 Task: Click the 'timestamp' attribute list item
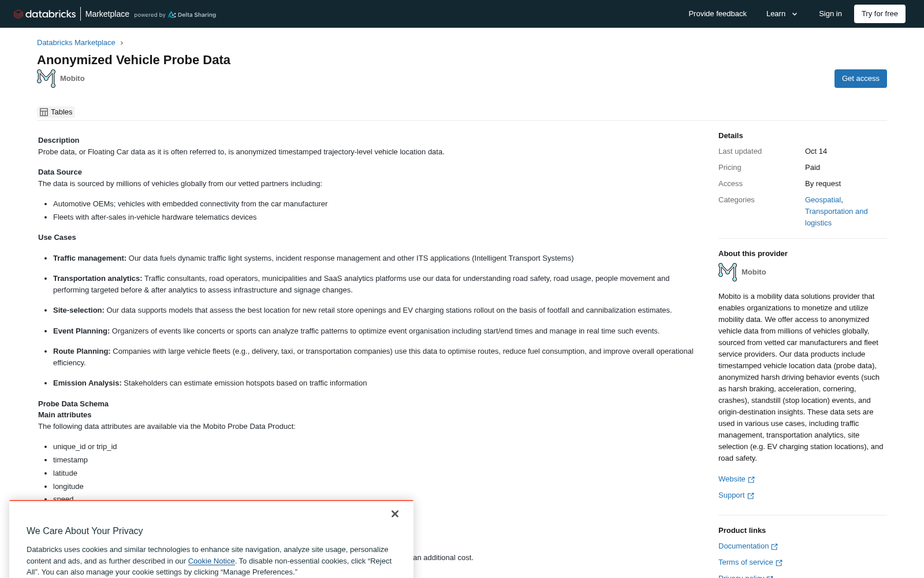click(x=70, y=460)
